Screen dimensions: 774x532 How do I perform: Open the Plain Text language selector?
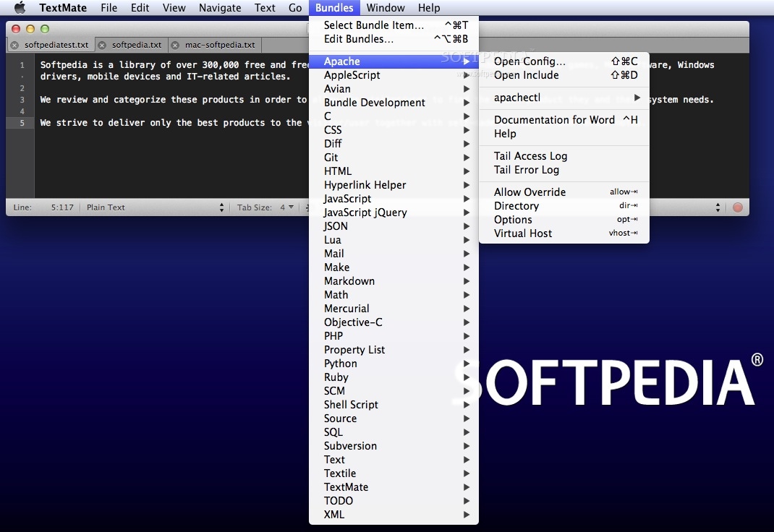click(155, 207)
